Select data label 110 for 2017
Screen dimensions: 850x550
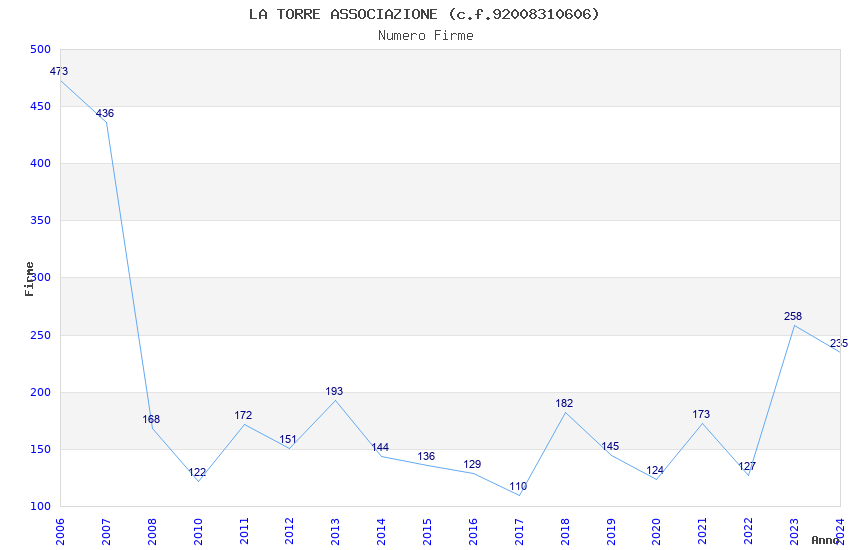point(518,486)
